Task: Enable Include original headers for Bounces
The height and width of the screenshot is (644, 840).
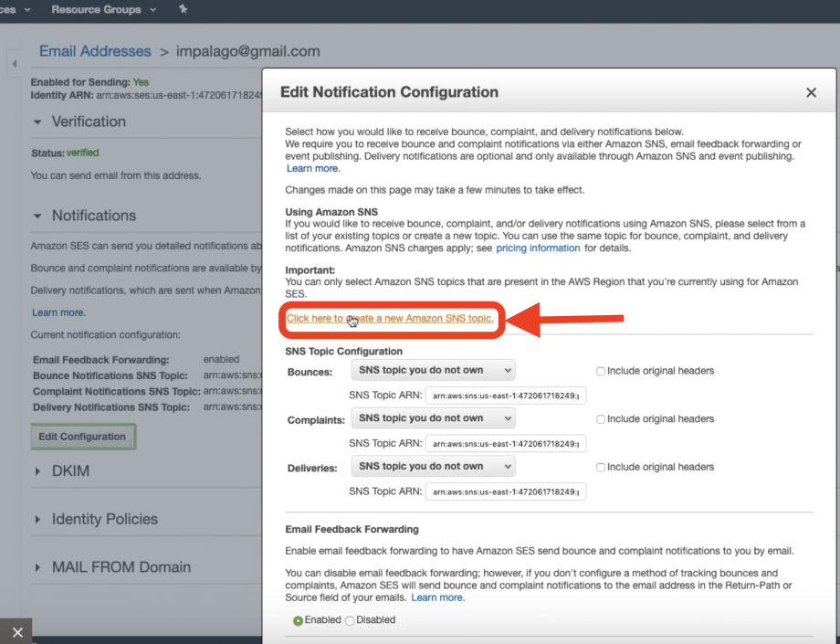Action: [x=601, y=371]
